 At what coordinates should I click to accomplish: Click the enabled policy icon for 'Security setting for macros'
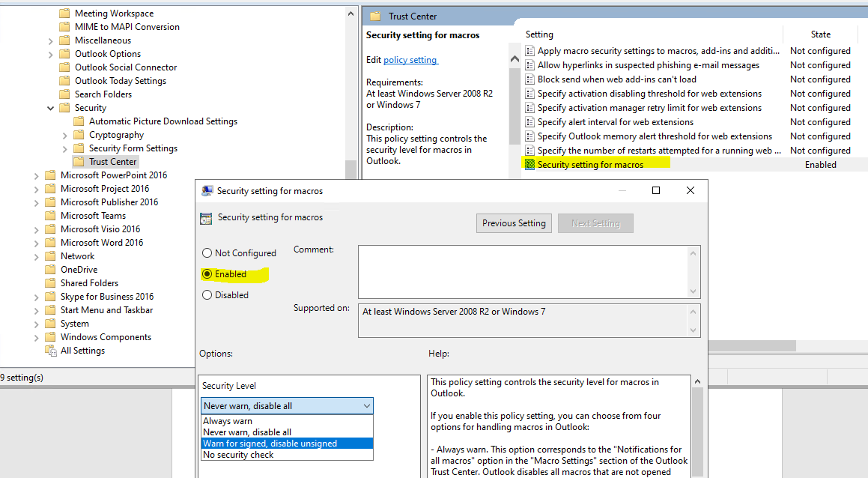coord(529,165)
